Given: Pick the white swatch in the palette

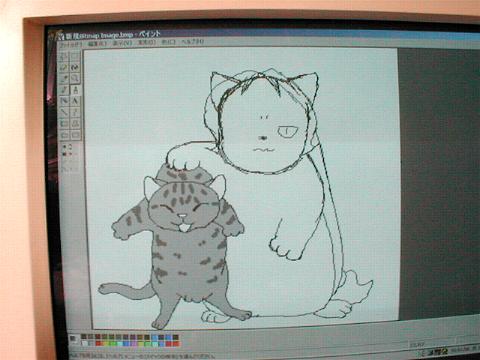Looking at the screenshot, I should tap(84, 343).
